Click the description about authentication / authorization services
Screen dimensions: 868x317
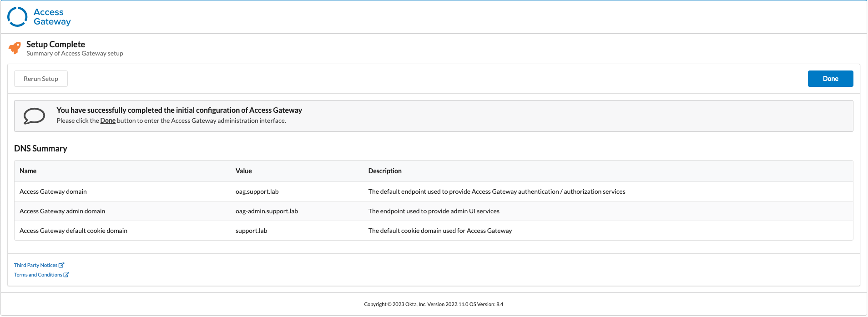[497, 191]
